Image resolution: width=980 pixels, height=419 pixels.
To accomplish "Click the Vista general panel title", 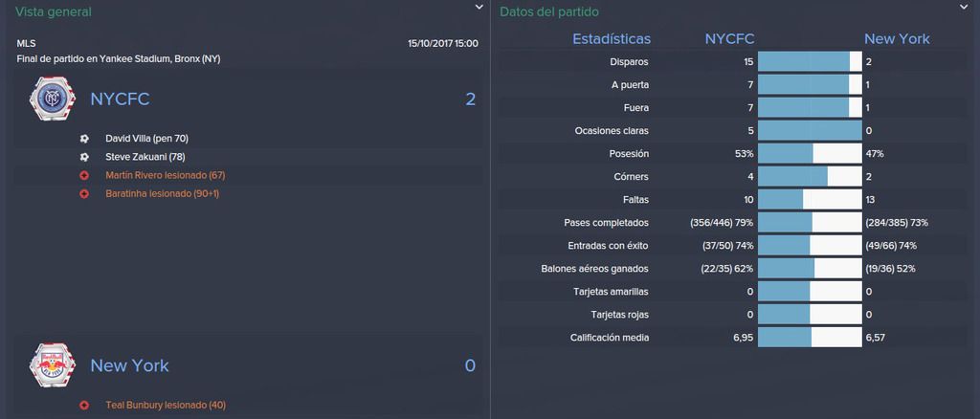I will tap(54, 11).
